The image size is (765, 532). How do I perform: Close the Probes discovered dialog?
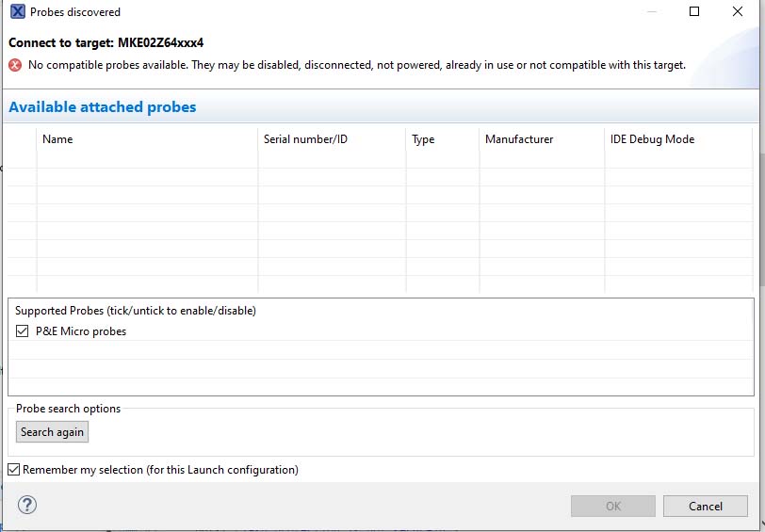click(x=738, y=12)
